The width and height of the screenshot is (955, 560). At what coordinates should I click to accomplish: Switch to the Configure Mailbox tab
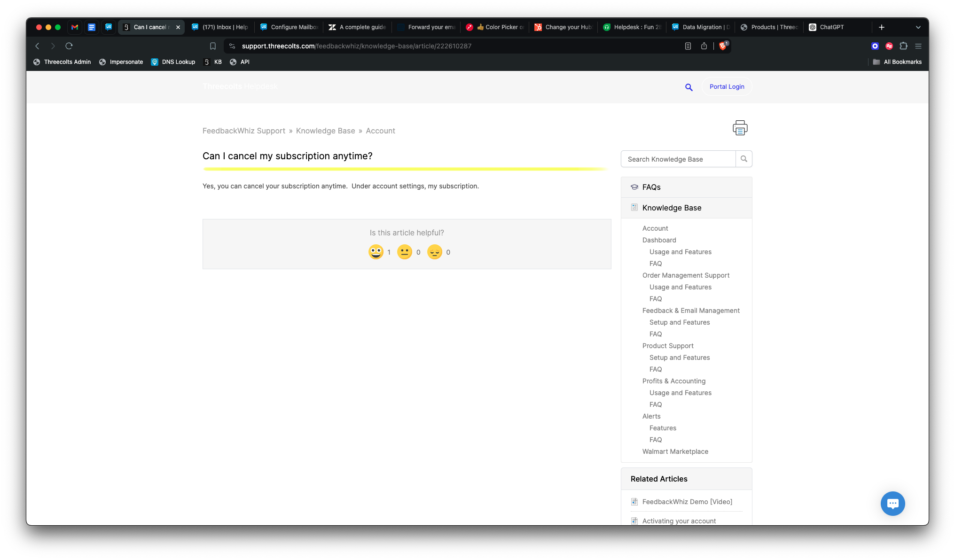pyautogui.click(x=289, y=27)
